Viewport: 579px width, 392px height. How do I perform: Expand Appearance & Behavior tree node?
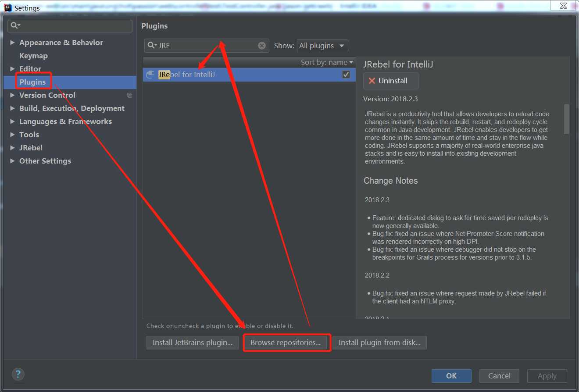click(x=12, y=43)
